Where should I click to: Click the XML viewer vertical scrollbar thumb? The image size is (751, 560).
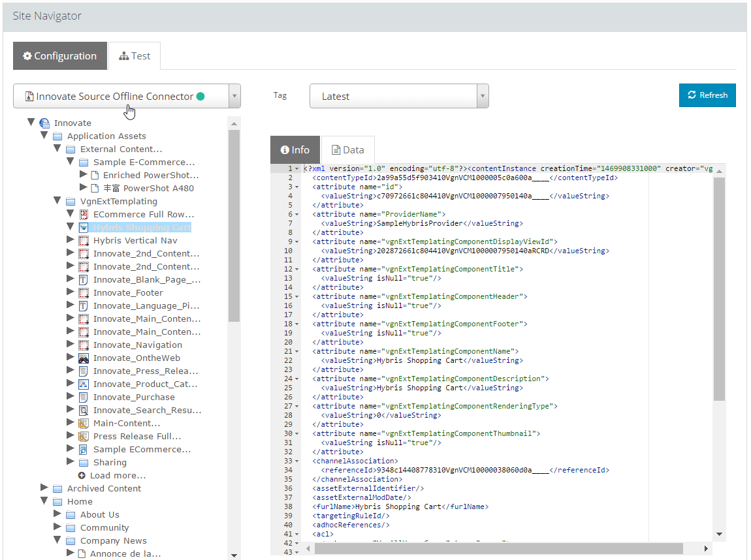pos(719,288)
